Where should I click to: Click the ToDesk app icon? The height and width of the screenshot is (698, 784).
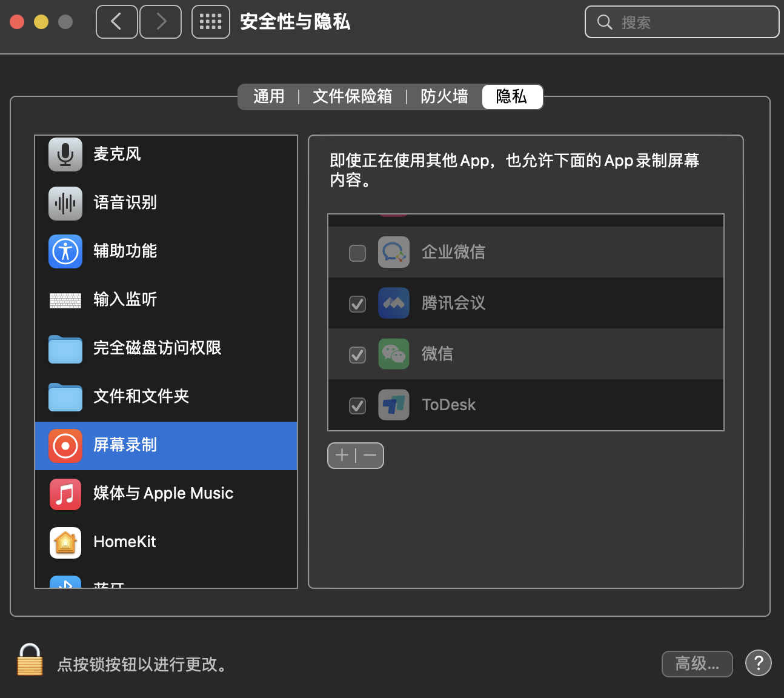[x=394, y=405]
